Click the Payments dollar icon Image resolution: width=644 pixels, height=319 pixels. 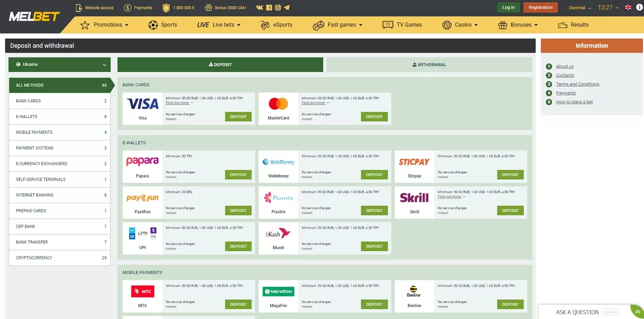tap(128, 7)
